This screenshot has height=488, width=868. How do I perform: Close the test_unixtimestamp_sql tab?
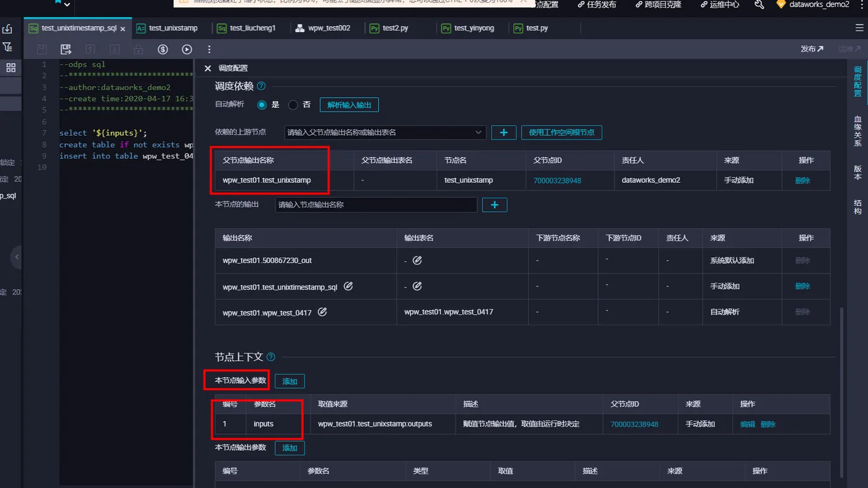click(x=123, y=29)
